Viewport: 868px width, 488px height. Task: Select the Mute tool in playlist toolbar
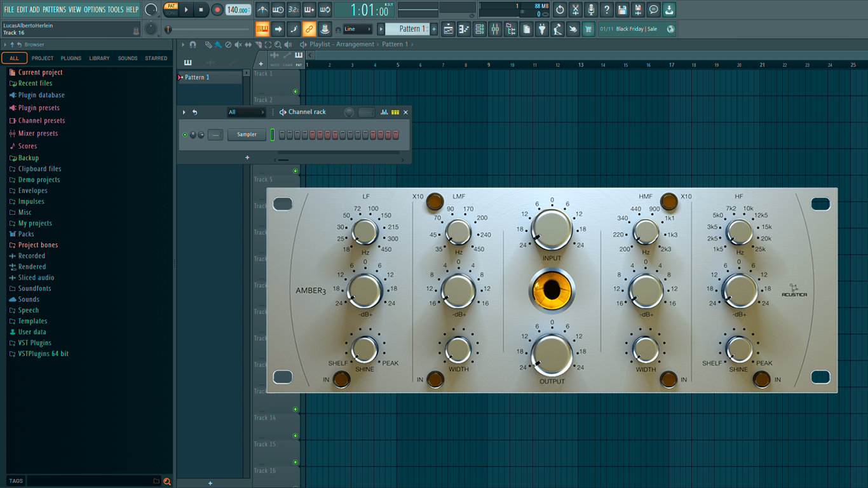(238, 44)
